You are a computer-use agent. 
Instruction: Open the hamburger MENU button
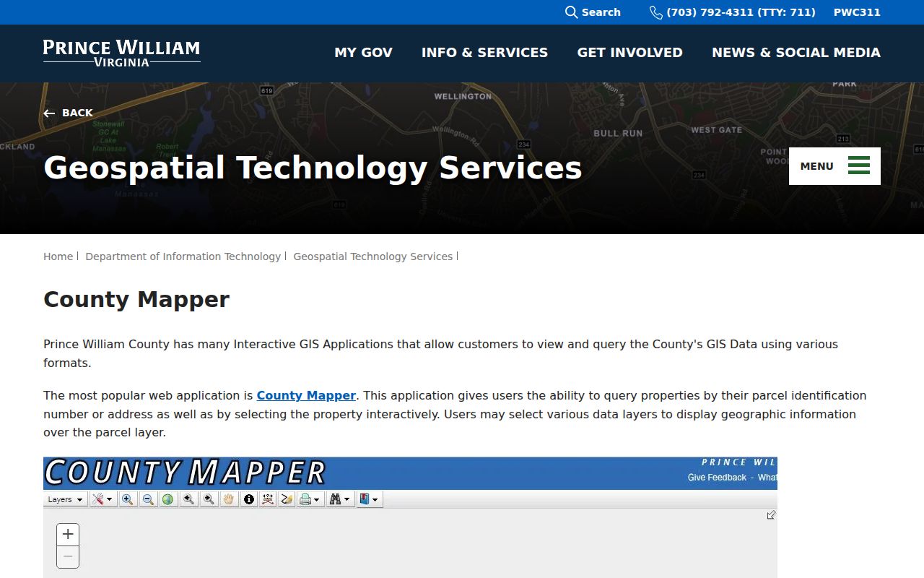[834, 166]
